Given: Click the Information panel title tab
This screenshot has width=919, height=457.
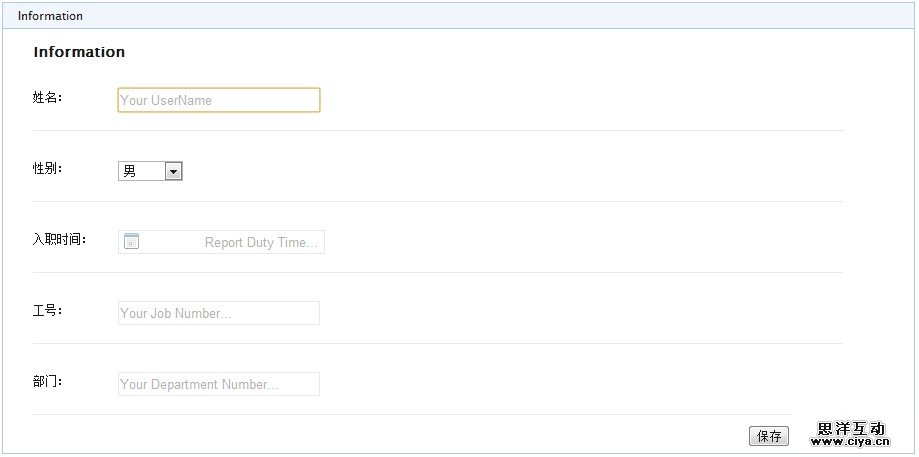Looking at the screenshot, I should pyautogui.click(x=50, y=16).
